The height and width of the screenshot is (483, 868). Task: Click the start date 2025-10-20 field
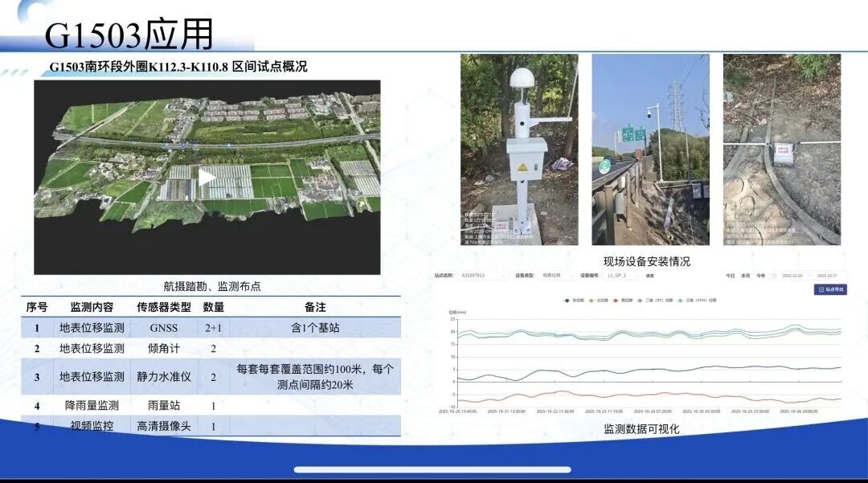click(x=792, y=276)
